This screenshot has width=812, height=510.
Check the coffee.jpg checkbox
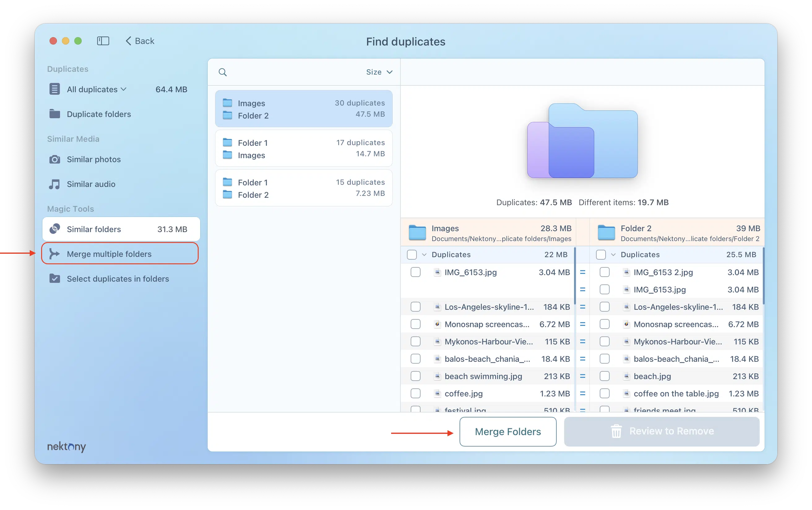416,393
